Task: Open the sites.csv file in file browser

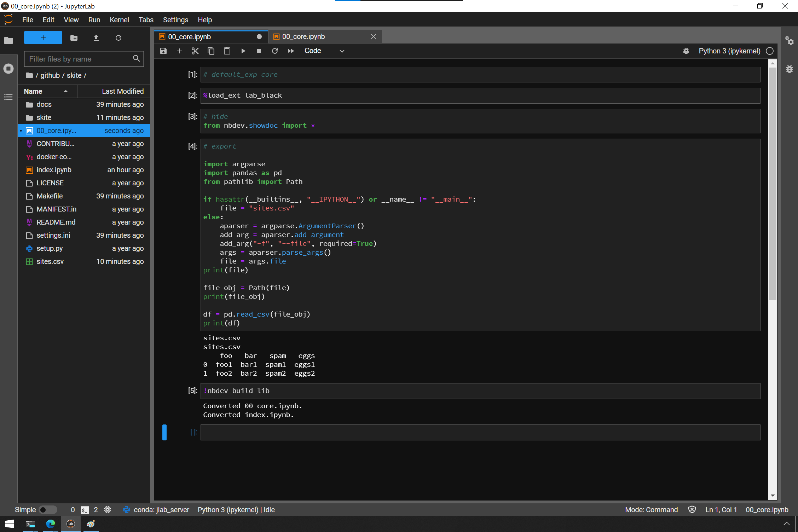Action: coord(50,261)
